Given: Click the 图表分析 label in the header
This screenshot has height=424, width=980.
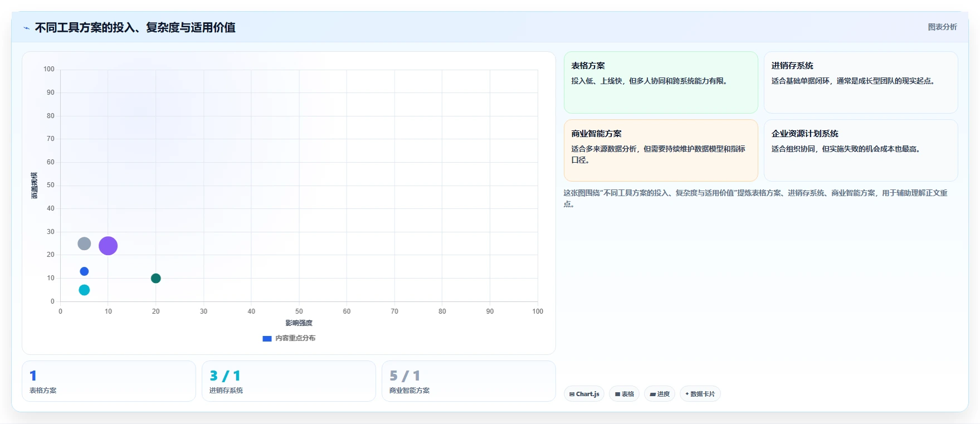Looking at the screenshot, I should point(942,27).
